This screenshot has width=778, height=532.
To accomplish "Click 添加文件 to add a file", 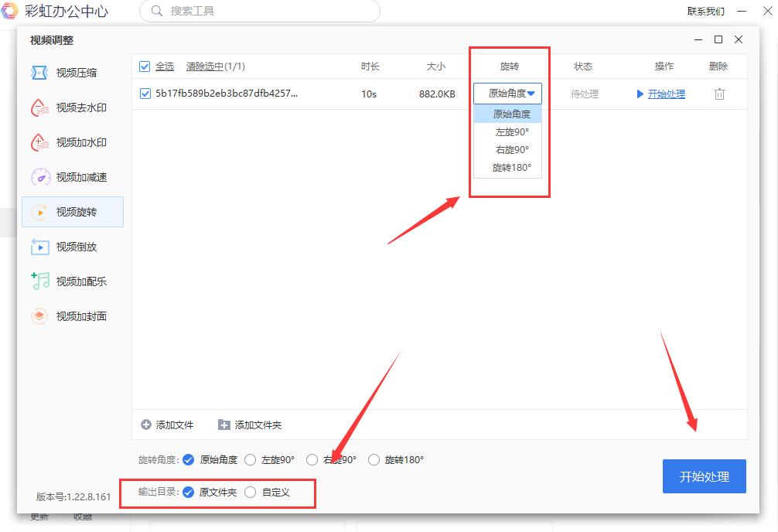I will (168, 425).
